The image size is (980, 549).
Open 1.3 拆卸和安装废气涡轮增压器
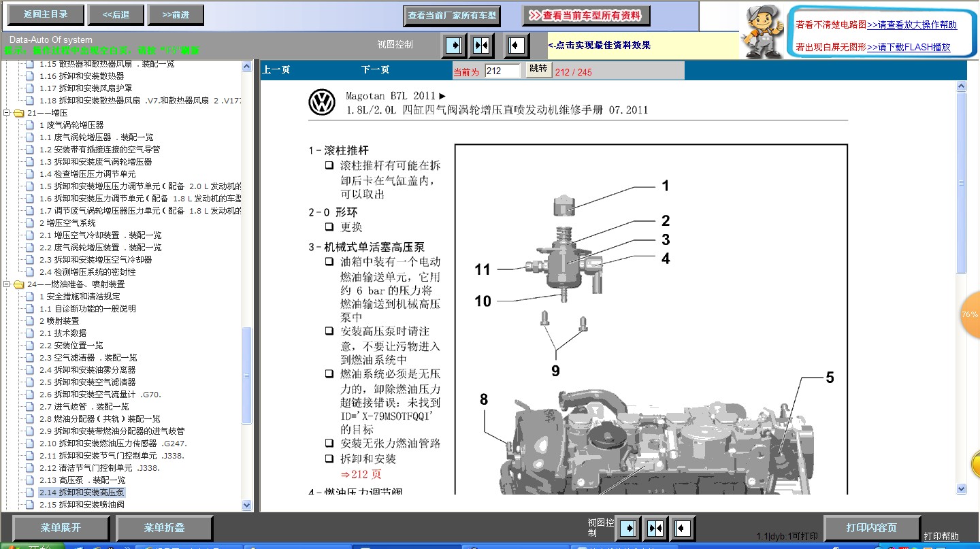[96, 162]
